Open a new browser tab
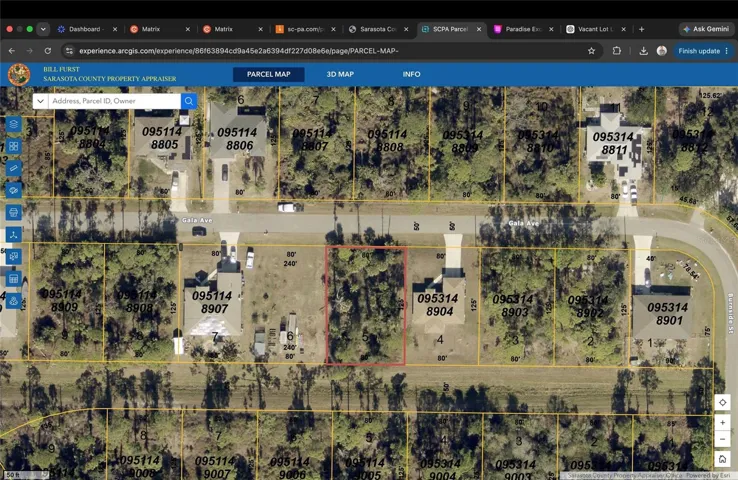 pyautogui.click(x=642, y=29)
